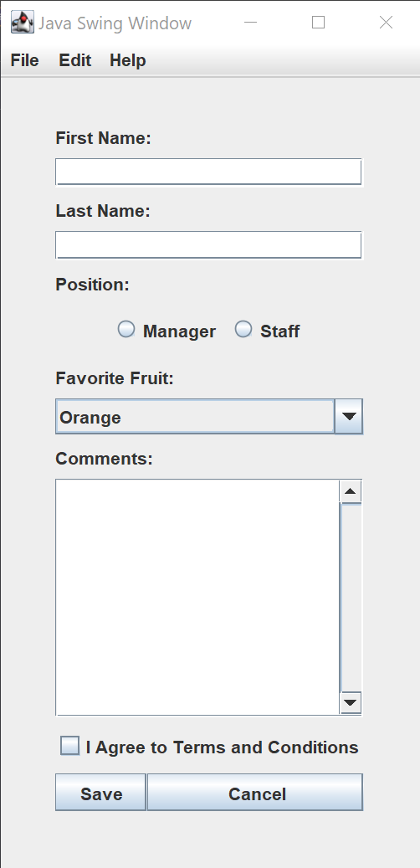This screenshot has height=868, width=420.
Task: Click the scroll up arrow in Comments
Action: pos(351,491)
